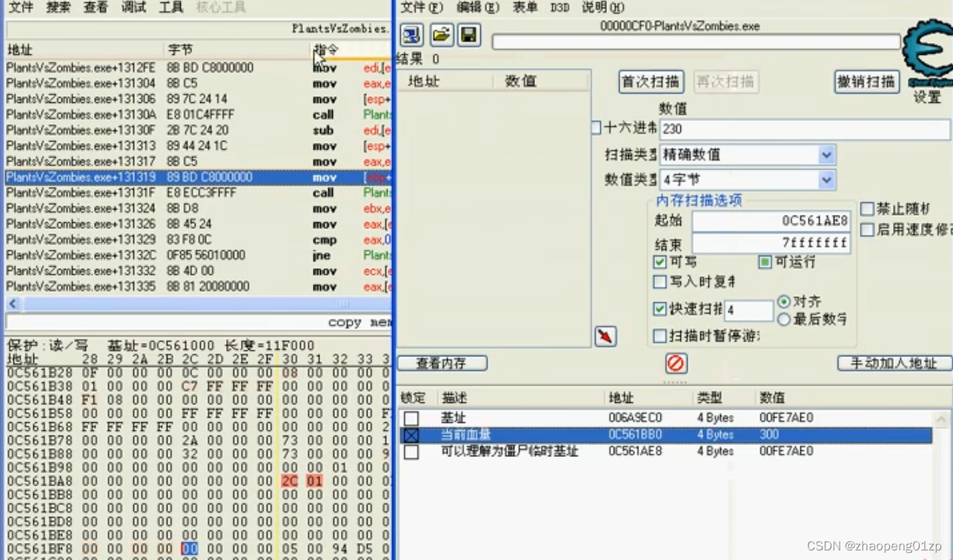Select disassembler row PlantsVsZombies.exe+13132C jne
953x560 pixels.
pos(198,255)
